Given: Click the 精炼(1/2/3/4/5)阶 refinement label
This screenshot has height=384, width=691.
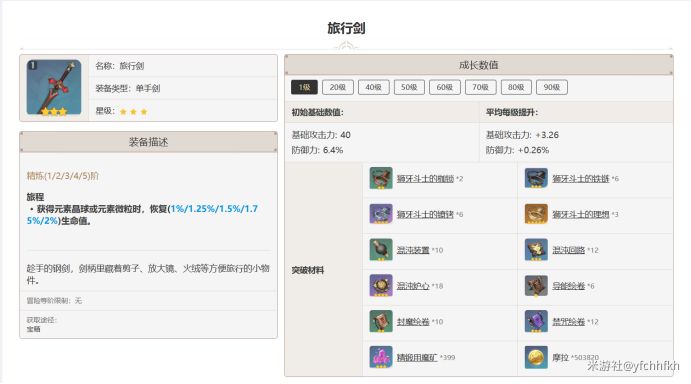Looking at the screenshot, I should click(x=63, y=176).
